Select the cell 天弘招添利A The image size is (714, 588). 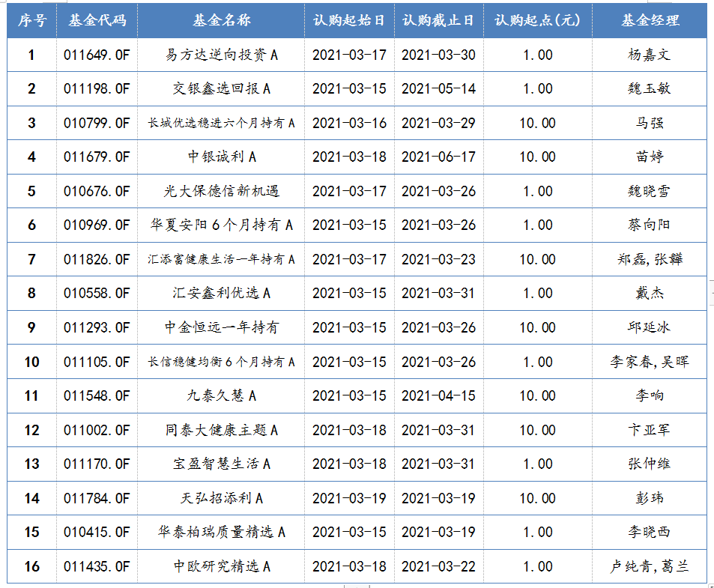(222, 499)
